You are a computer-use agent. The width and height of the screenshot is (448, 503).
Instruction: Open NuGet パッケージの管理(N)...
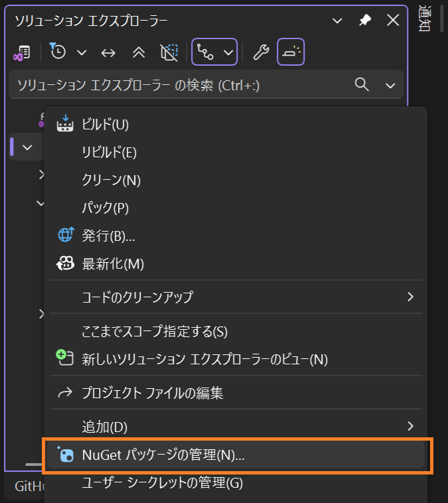(236, 455)
